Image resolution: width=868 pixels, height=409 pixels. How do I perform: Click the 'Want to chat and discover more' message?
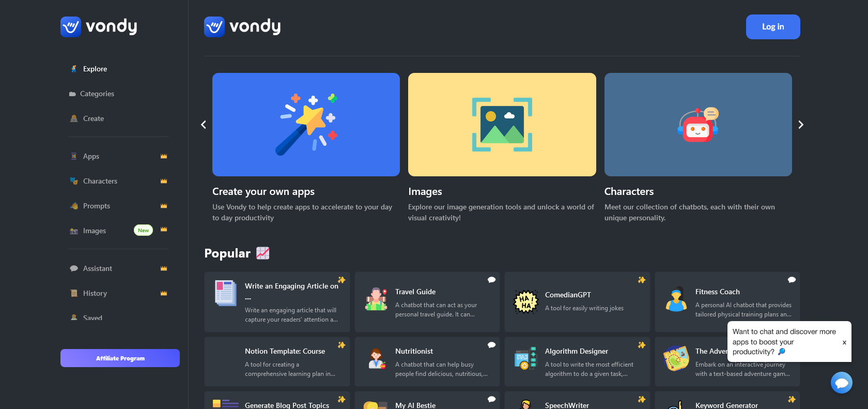pos(784,342)
